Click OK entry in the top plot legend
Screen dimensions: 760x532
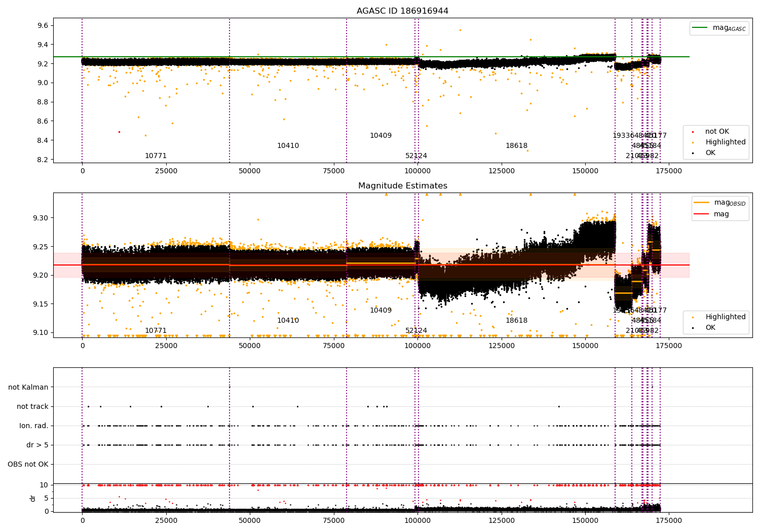pos(710,153)
